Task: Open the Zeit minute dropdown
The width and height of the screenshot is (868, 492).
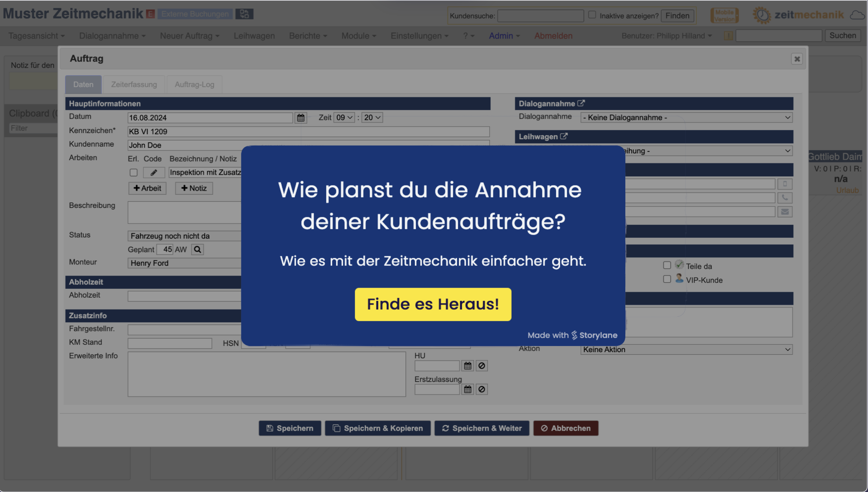Action: [x=372, y=118]
